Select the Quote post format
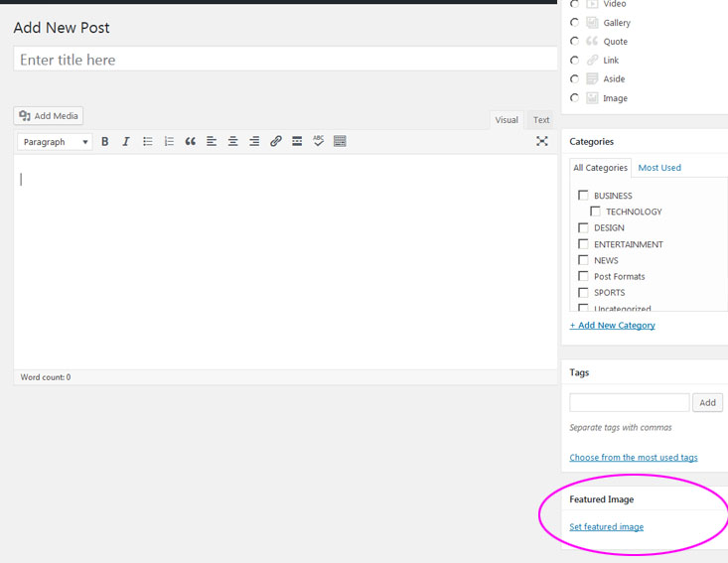The width and height of the screenshot is (728, 563). 574,41
